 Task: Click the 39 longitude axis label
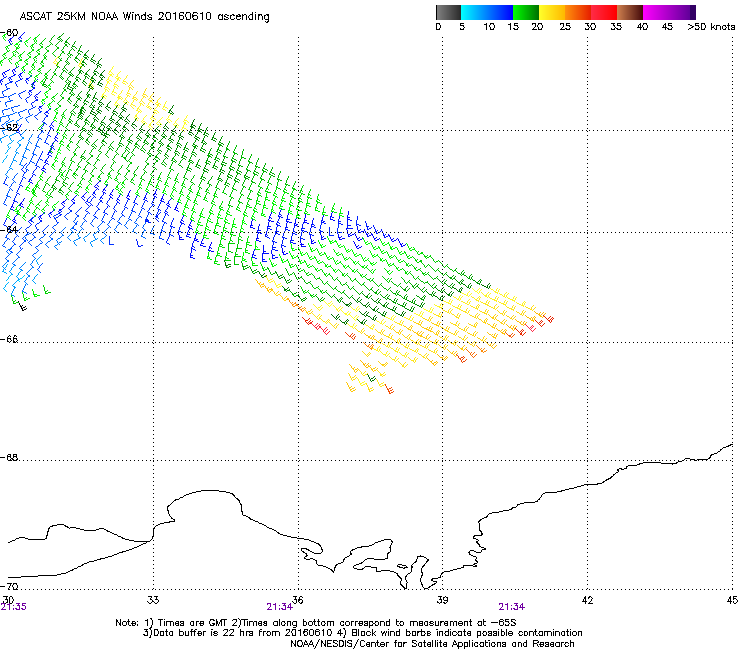point(442,600)
